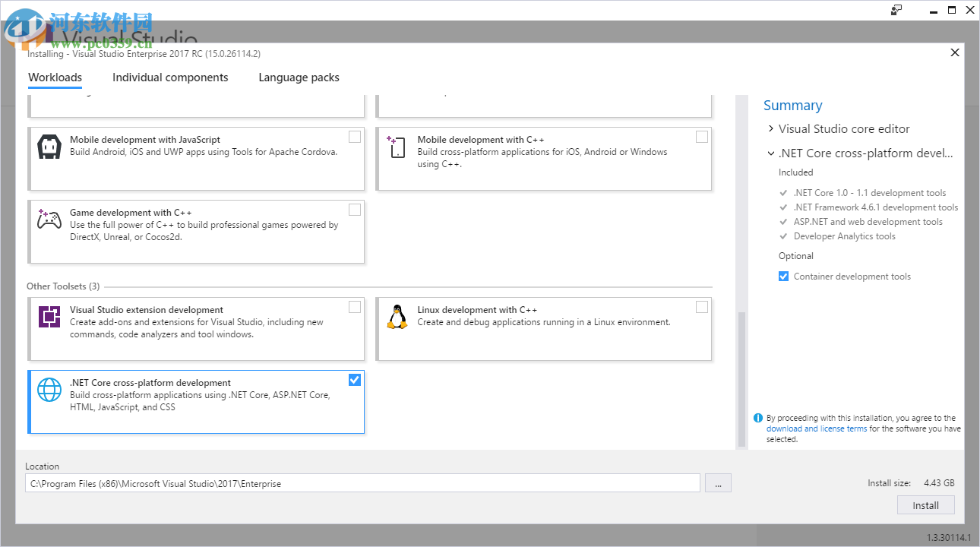Uncheck .NET Core cross-platform development workload
980x547 pixels.
(x=355, y=380)
